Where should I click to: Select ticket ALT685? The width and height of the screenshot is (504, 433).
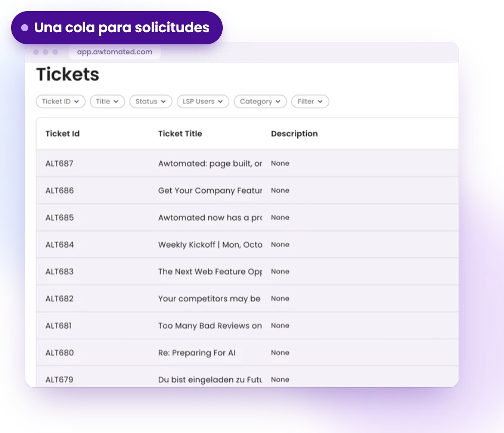tap(59, 218)
